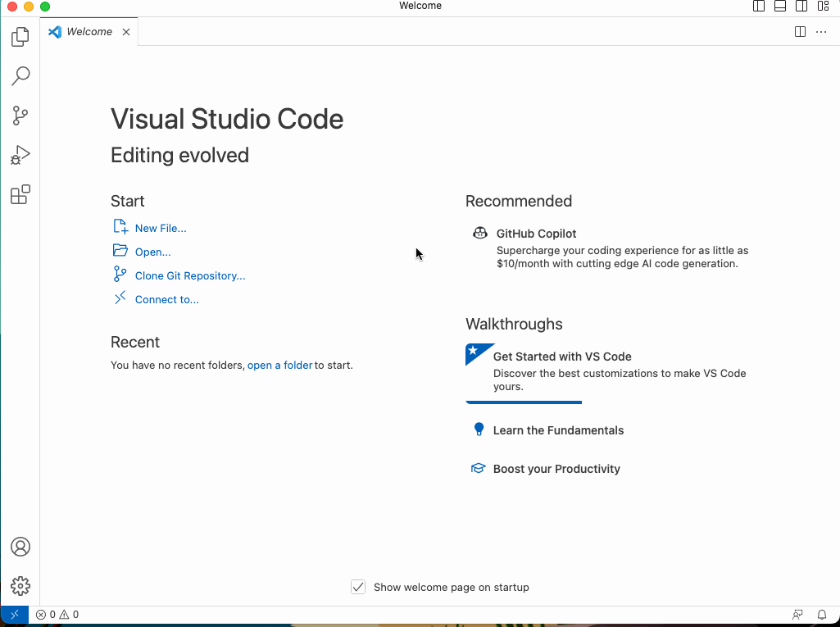Toggle the secondary side bar from title bar
The width and height of the screenshot is (840, 627).
[x=801, y=6]
